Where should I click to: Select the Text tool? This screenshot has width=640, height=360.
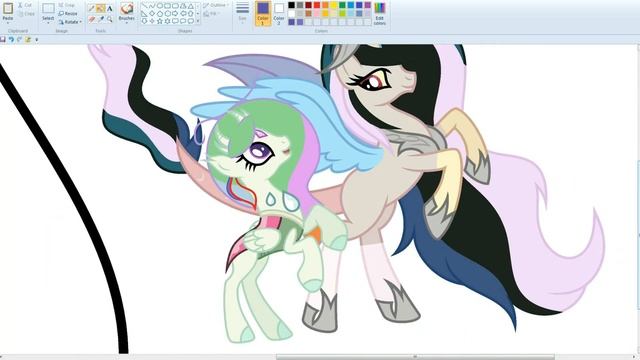(x=109, y=9)
